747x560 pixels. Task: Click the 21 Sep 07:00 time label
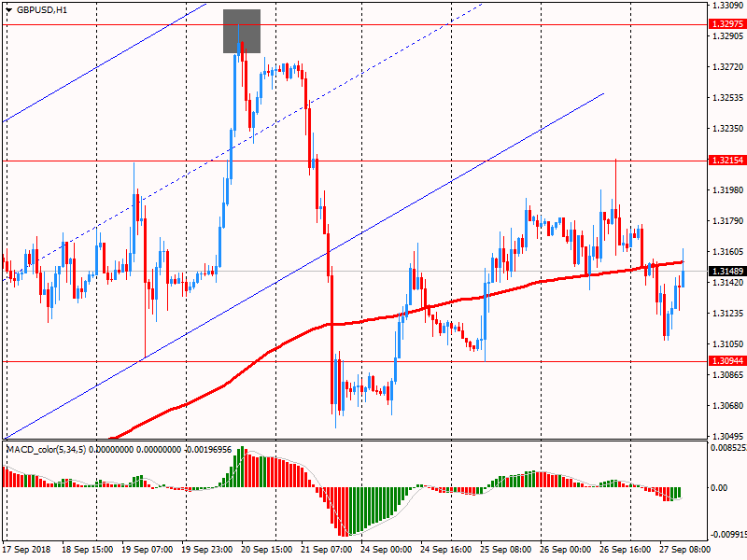pyautogui.click(x=326, y=549)
